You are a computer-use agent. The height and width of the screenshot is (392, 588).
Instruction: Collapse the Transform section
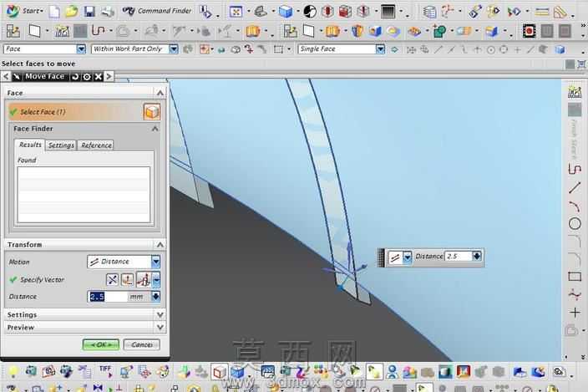(160, 245)
